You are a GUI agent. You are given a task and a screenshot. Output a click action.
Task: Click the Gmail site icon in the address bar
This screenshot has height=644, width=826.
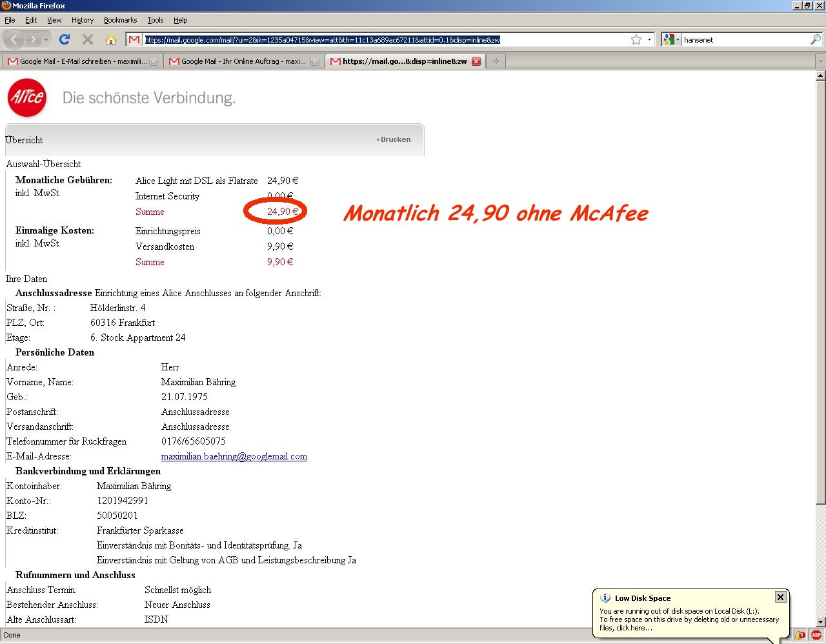tap(134, 40)
